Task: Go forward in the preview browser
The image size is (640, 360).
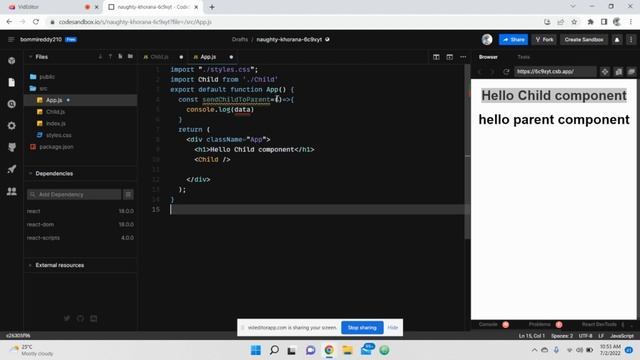Action: (492, 72)
